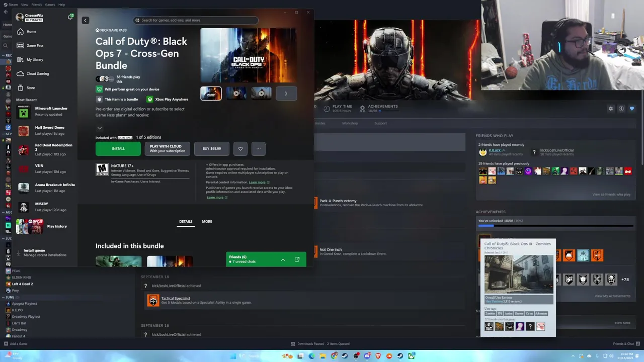Open Steam Friends & Chat
Screen dimensions: 644x362
[x=626, y=344]
